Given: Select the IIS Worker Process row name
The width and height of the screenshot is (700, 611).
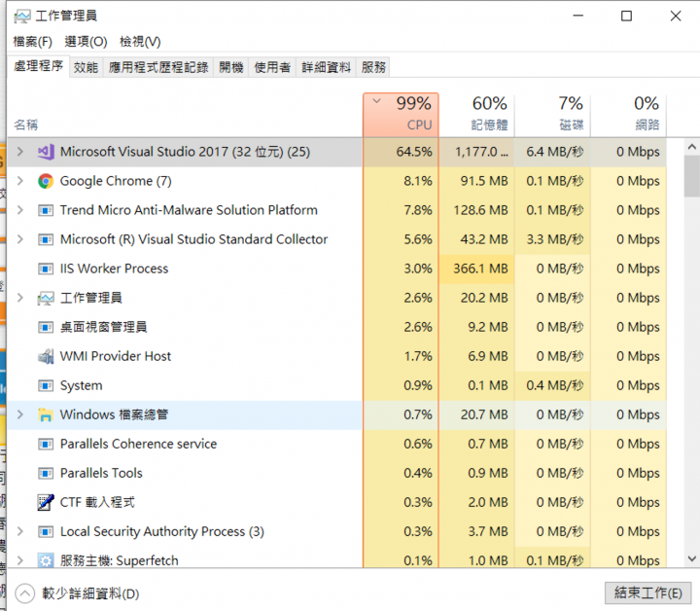Looking at the screenshot, I should pos(114,269).
